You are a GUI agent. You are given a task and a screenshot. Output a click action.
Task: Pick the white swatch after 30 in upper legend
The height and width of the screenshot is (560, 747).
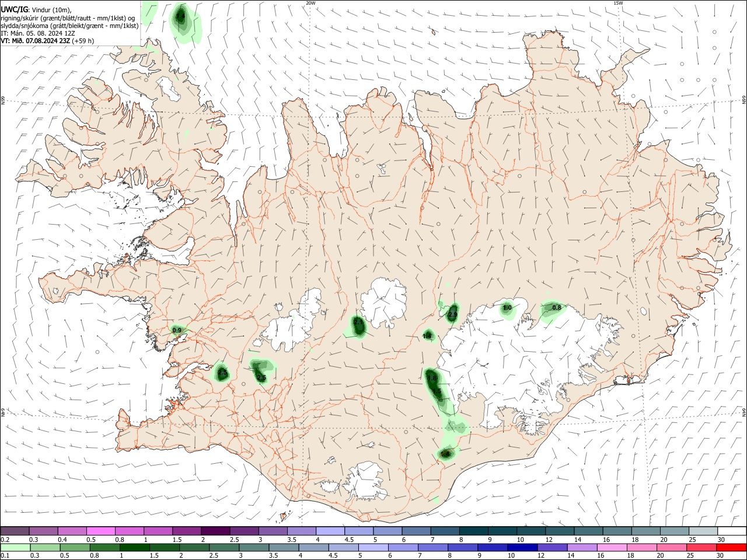tap(732, 531)
